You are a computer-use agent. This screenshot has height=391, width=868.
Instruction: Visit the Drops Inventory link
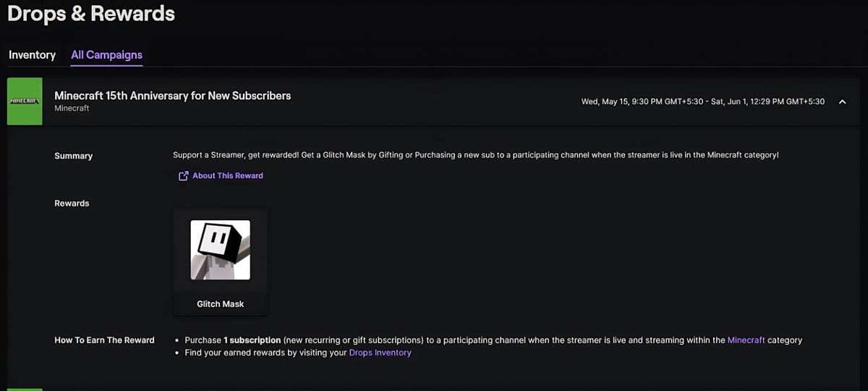(x=380, y=353)
